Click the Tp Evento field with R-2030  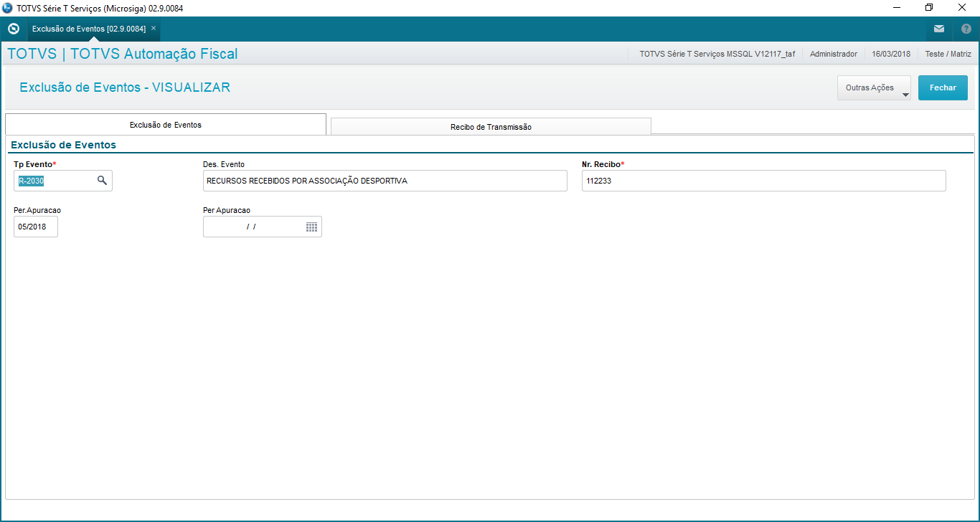coord(63,181)
